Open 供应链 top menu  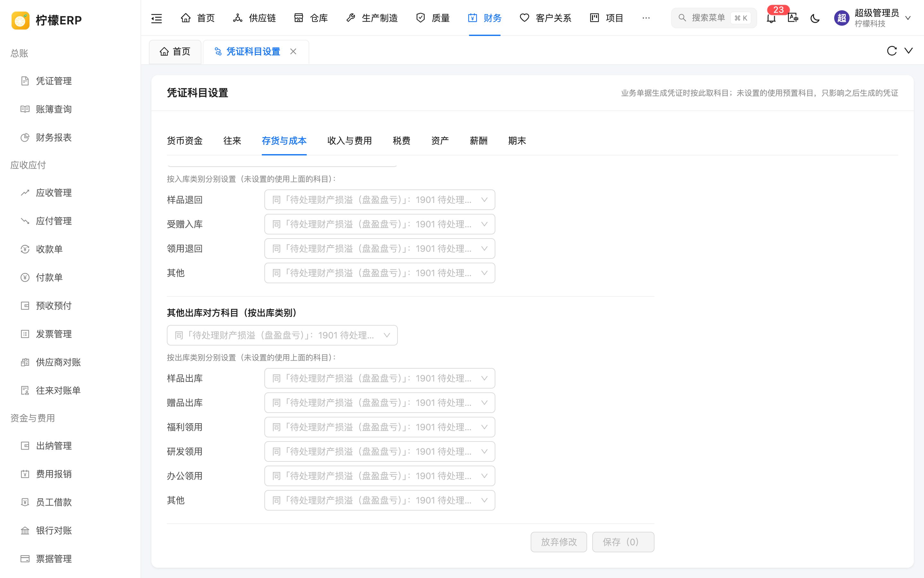pos(254,18)
